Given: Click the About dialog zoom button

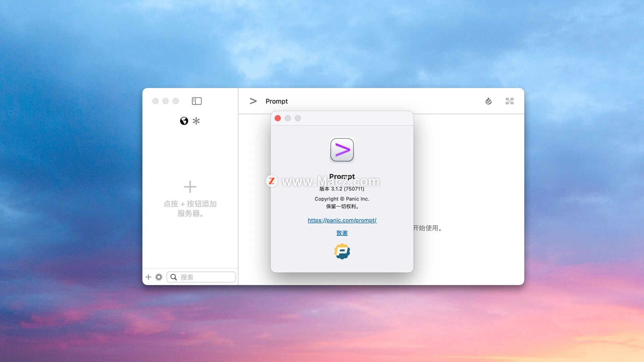Looking at the screenshot, I should (298, 118).
